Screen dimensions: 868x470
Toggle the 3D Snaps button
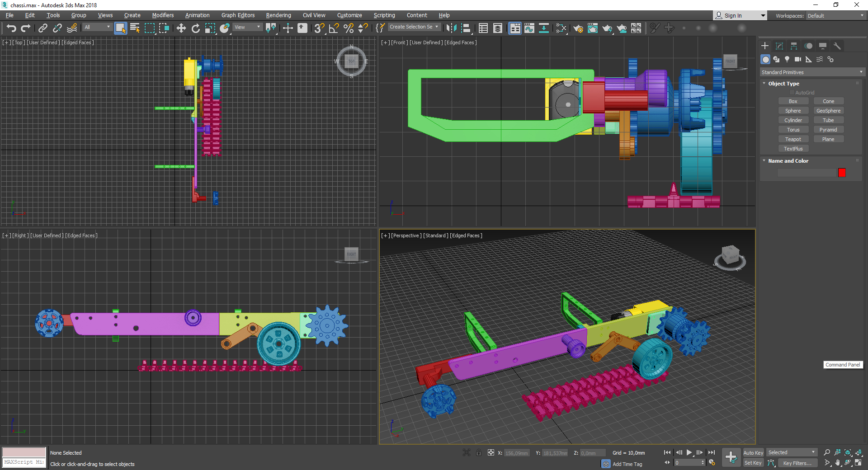319,28
